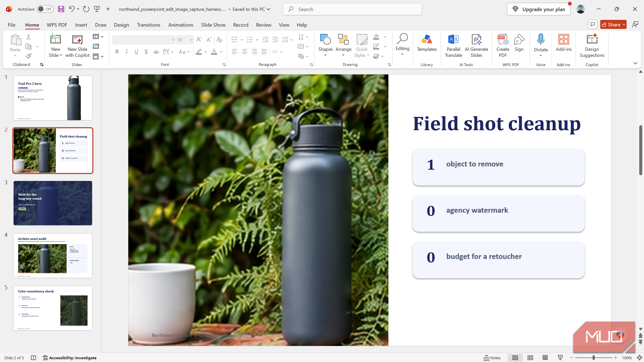Click the Redo icon
The width and height of the screenshot is (644, 362).
click(x=86, y=9)
